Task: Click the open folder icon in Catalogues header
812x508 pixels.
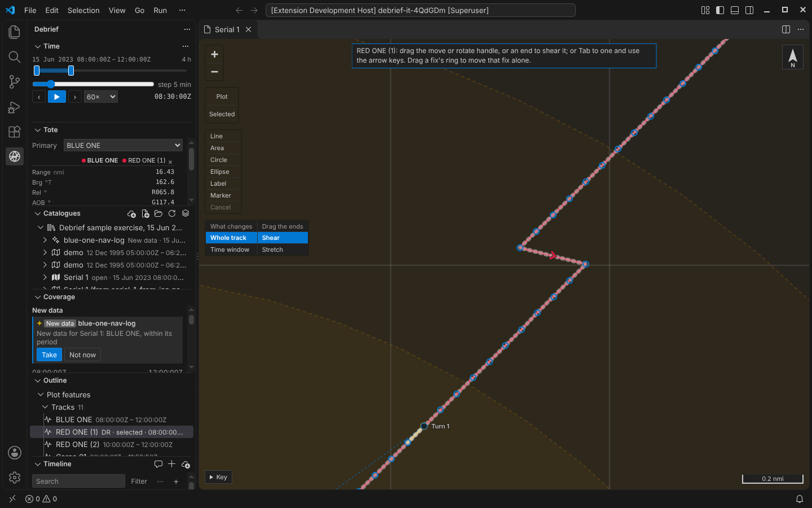Action: coord(158,214)
